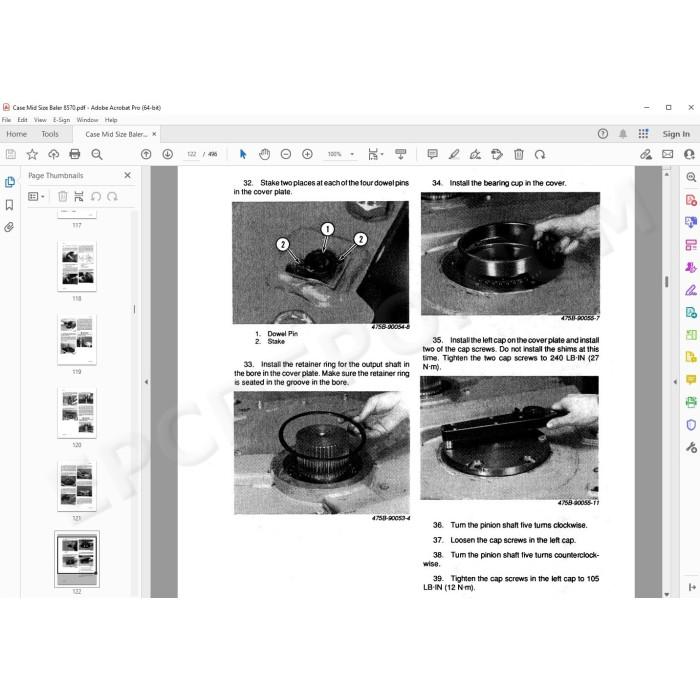The width and height of the screenshot is (700, 700).
Task: Choose the Selection arrow tool
Action: coord(243,154)
